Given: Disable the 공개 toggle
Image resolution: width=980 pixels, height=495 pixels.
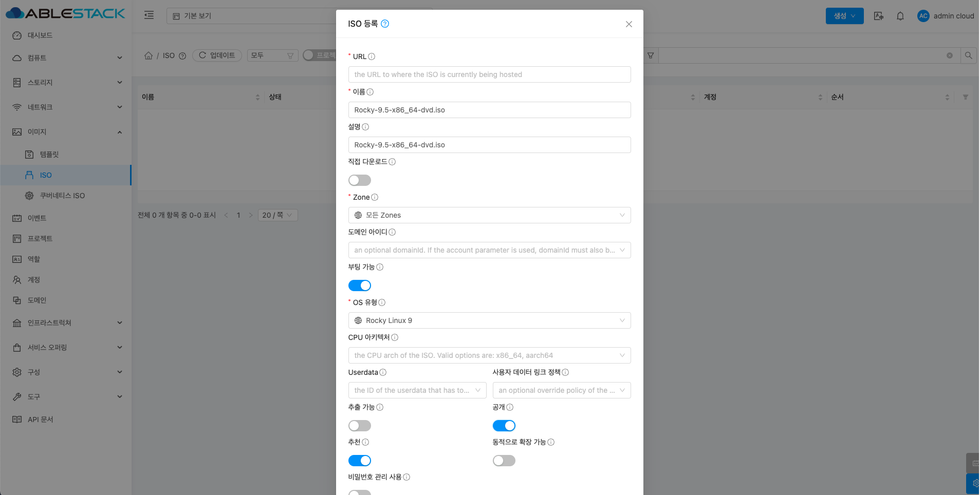Looking at the screenshot, I should point(504,426).
